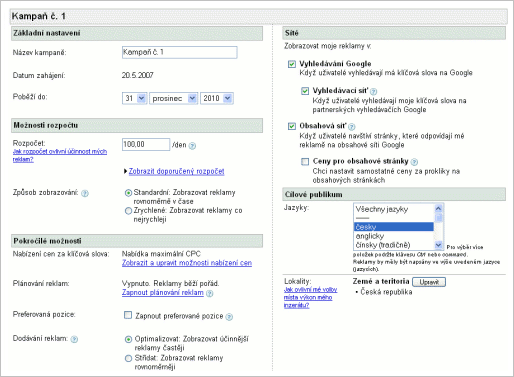The height and width of the screenshot is (377, 514).
Task: Enable Ceny pro obsahové stránky checkbox
Action: pos(305,162)
